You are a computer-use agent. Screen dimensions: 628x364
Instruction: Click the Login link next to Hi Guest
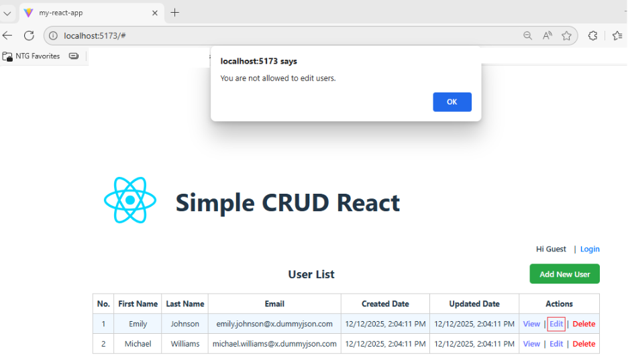coord(590,249)
